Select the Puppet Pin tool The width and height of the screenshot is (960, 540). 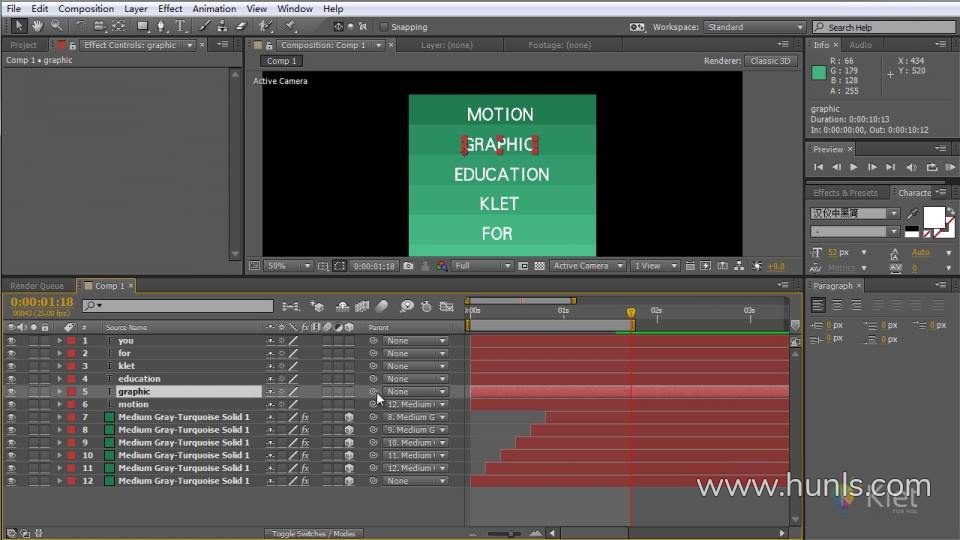click(x=291, y=26)
